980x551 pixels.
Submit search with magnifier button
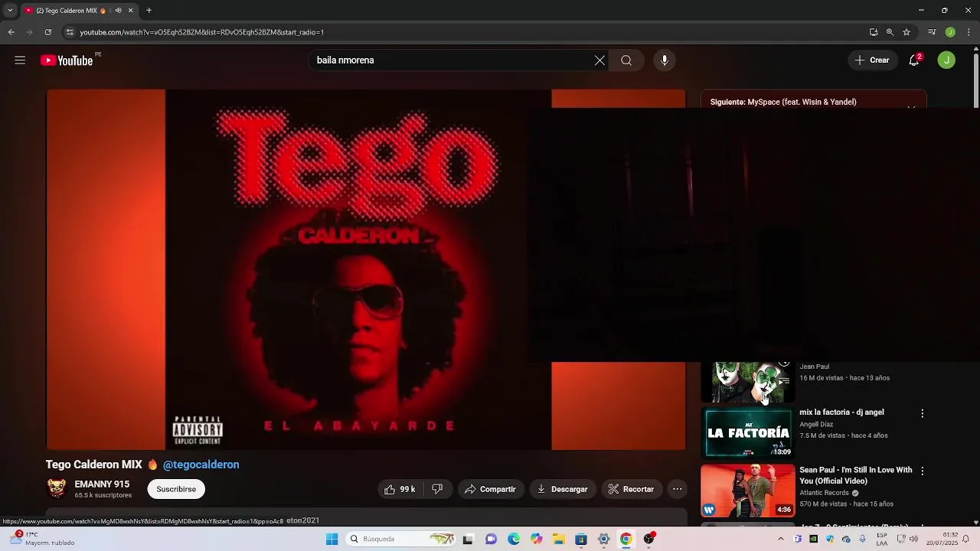626,60
